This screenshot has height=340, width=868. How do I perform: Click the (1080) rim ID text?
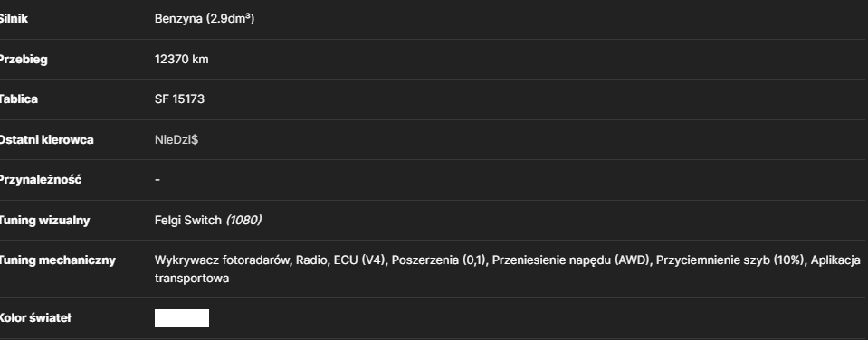[x=243, y=220]
